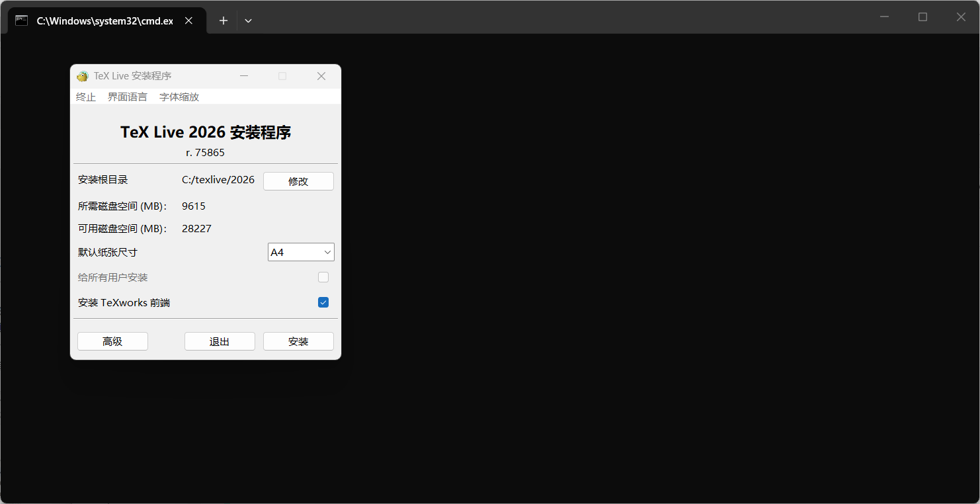This screenshot has height=504, width=980.
Task: Close the TeX Live installer window
Action: [321, 76]
